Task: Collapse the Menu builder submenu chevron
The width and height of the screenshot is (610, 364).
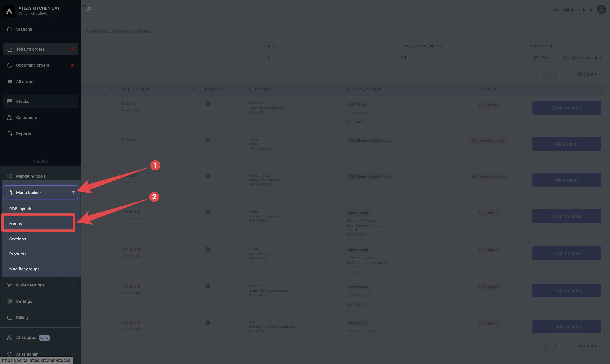Action: tap(73, 192)
